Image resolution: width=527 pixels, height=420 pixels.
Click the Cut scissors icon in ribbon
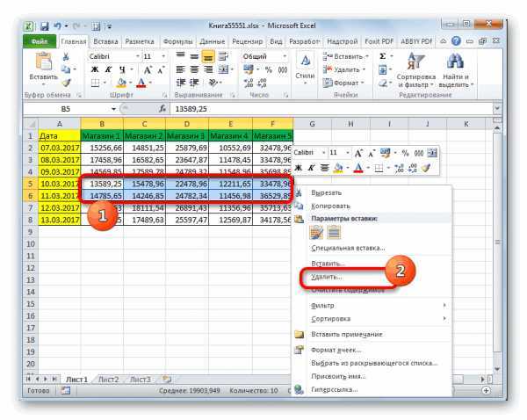coord(66,56)
